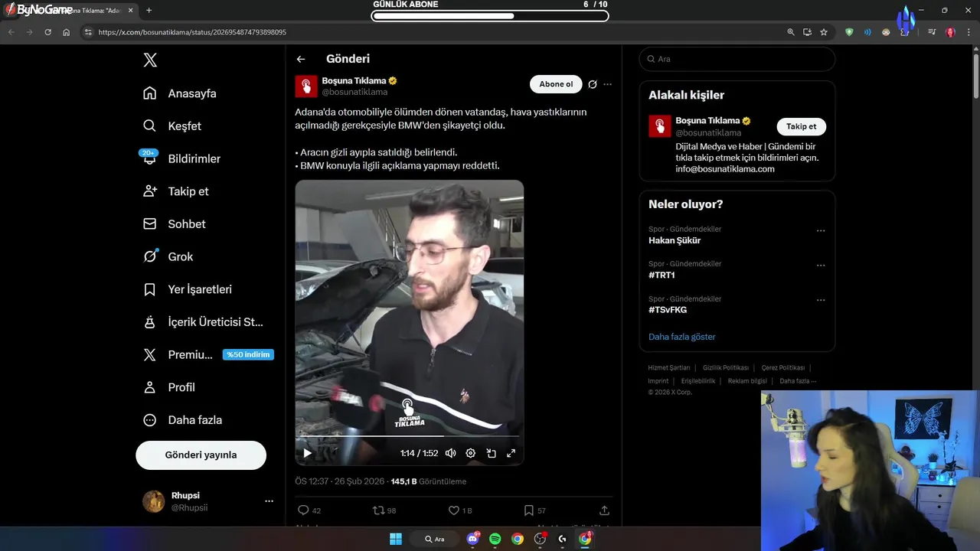This screenshot has width=980, height=551.
Task: Open the Chrome three-dot menu
Action: 968,32
